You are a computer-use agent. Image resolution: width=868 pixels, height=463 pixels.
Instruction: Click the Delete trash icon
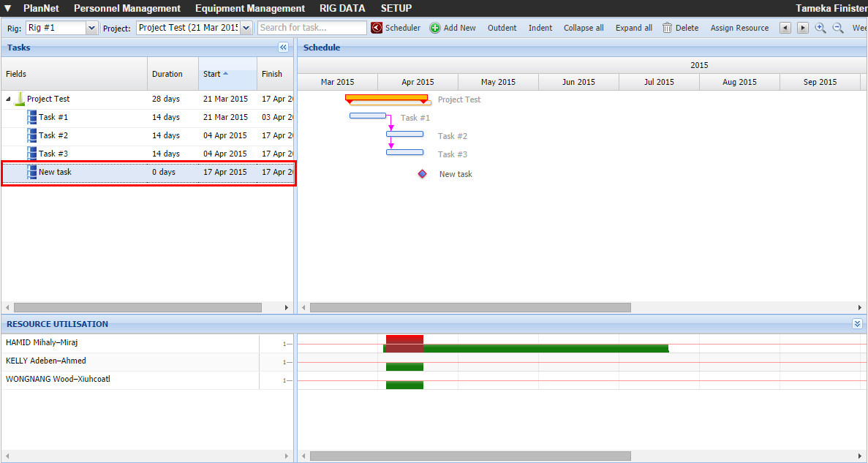tap(668, 28)
